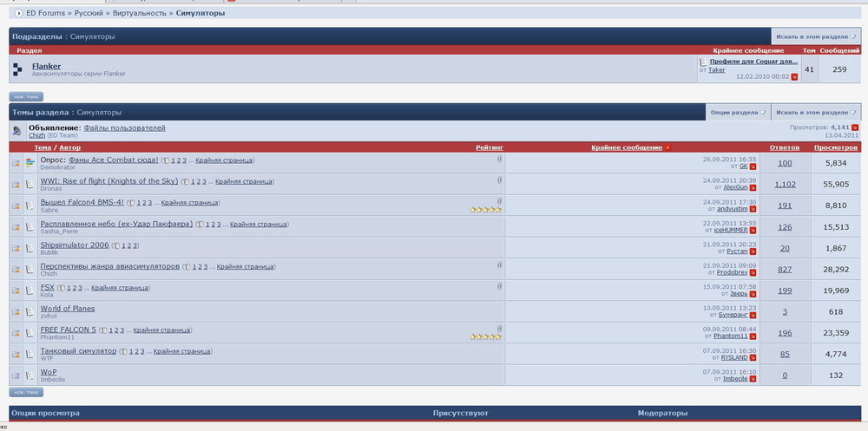Open the World of Planes thread

point(68,308)
